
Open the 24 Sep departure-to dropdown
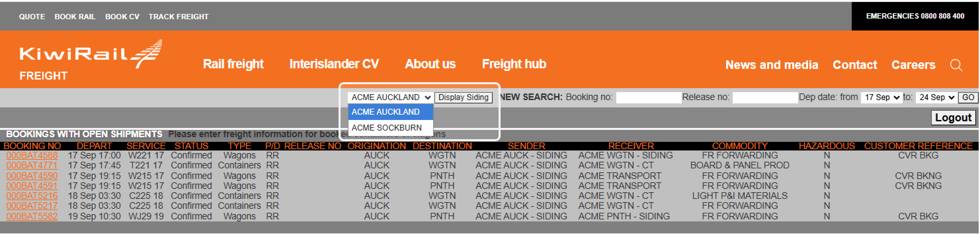[x=936, y=97]
